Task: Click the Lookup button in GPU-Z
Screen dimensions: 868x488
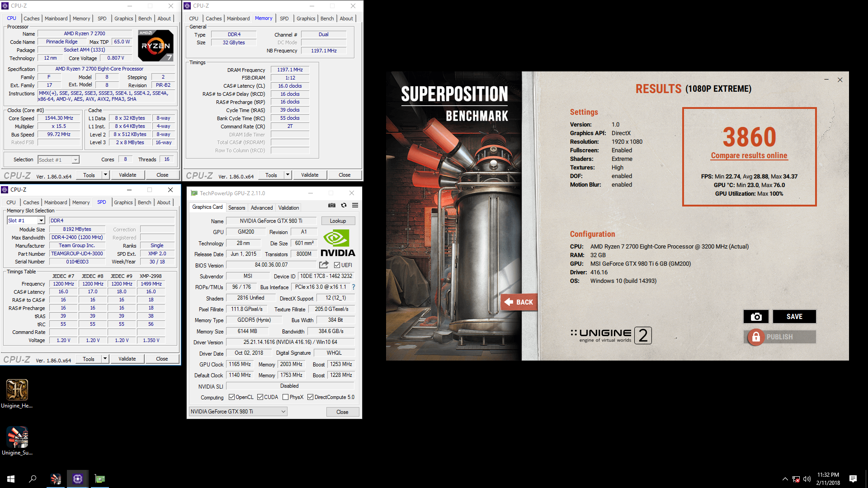Action: (x=338, y=221)
